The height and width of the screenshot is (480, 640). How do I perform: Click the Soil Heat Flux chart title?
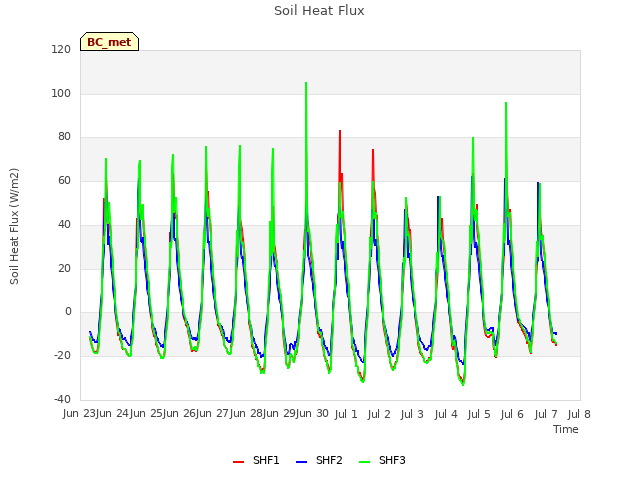[x=319, y=11]
